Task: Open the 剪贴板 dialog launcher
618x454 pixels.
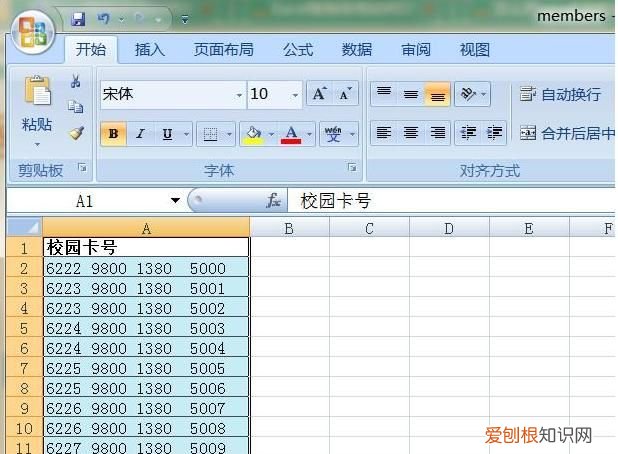Action: click(x=82, y=168)
